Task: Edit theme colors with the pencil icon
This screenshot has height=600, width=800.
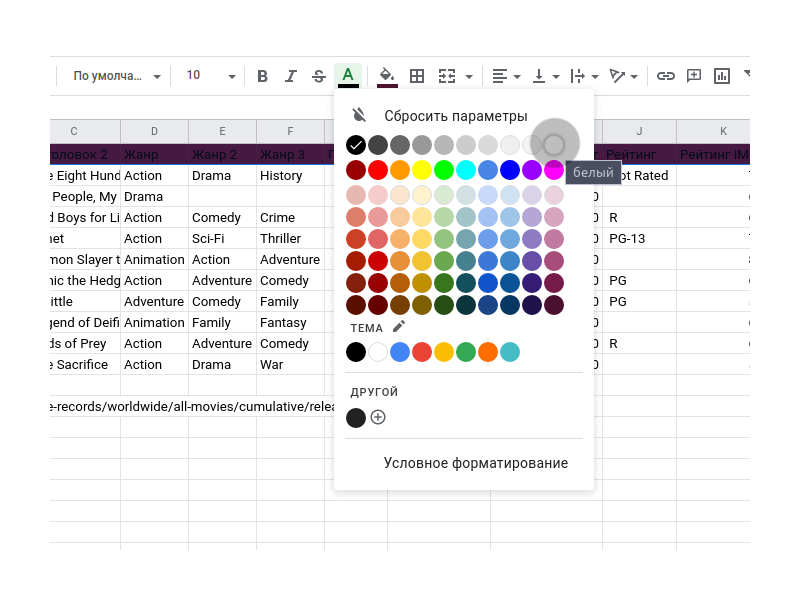Action: pos(399,326)
